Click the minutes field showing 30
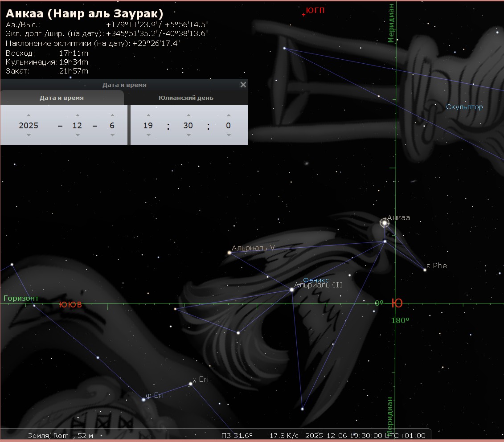Screen dimensions: 504x442 188,126
